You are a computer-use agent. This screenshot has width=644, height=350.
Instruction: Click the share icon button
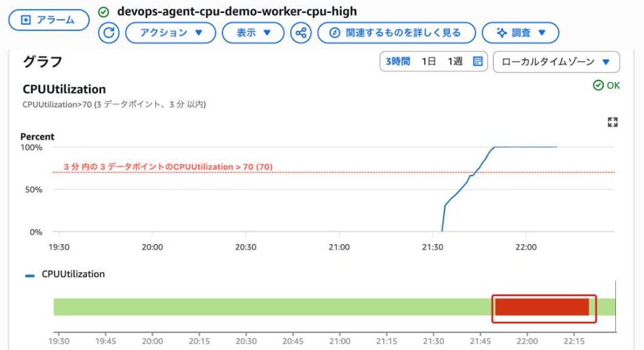tap(301, 33)
